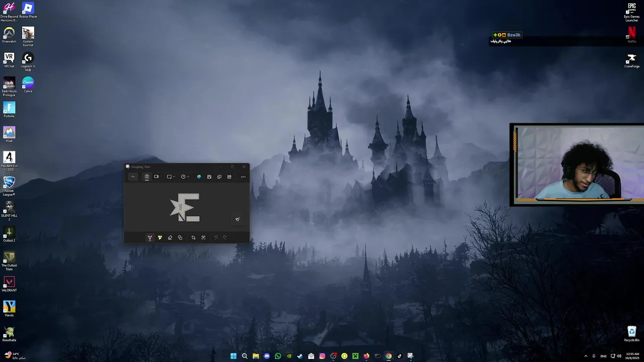
Task: Open the SILENT HILL 2 desktop shortcut
Action: click(9, 211)
